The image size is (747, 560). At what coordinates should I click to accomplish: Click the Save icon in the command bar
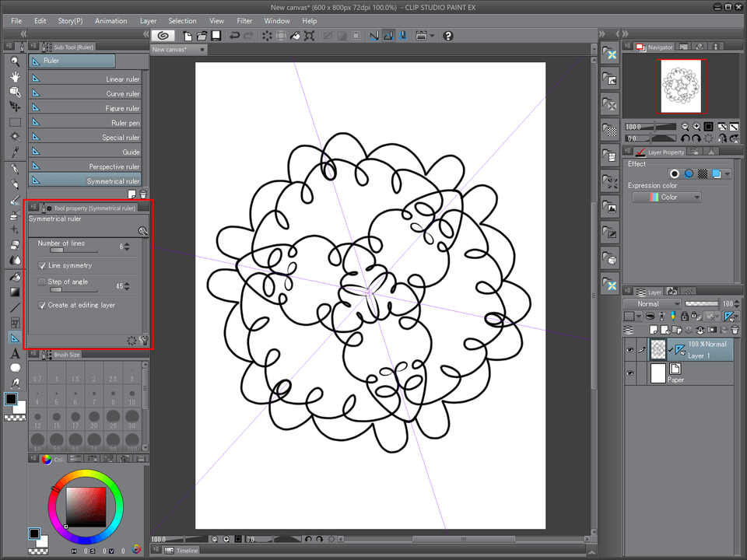(216, 36)
